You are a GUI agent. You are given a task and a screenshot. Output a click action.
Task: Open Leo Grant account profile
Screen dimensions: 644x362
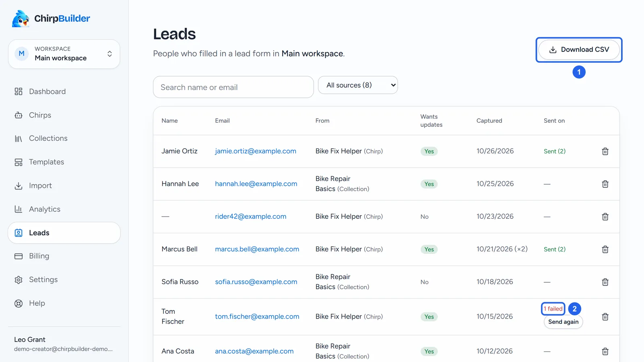(64, 344)
